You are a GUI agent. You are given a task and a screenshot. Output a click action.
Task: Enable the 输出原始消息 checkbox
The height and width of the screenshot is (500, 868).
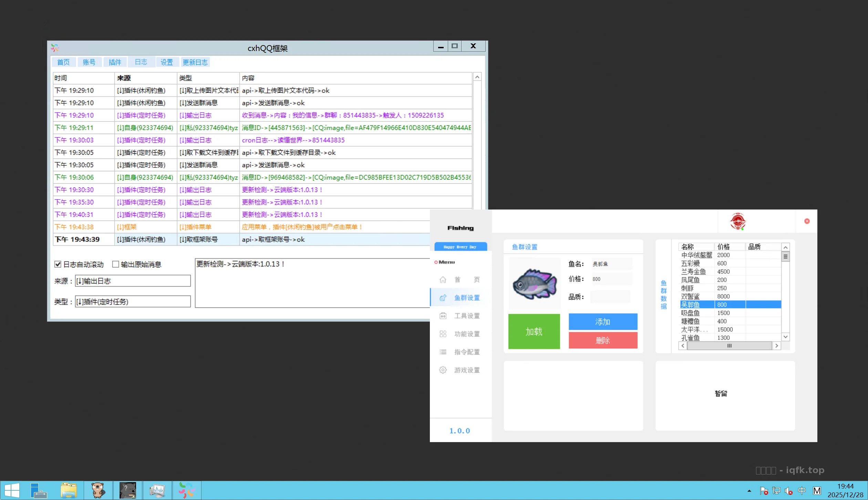pos(116,264)
